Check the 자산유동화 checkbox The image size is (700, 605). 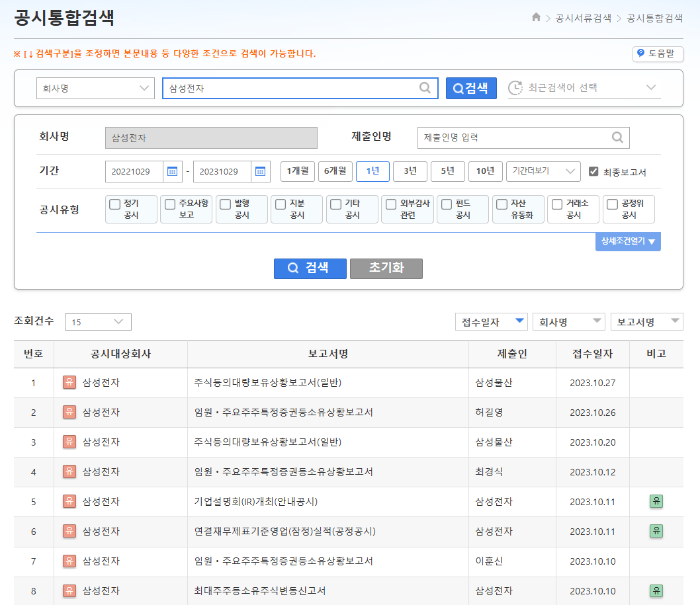point(502,204)
